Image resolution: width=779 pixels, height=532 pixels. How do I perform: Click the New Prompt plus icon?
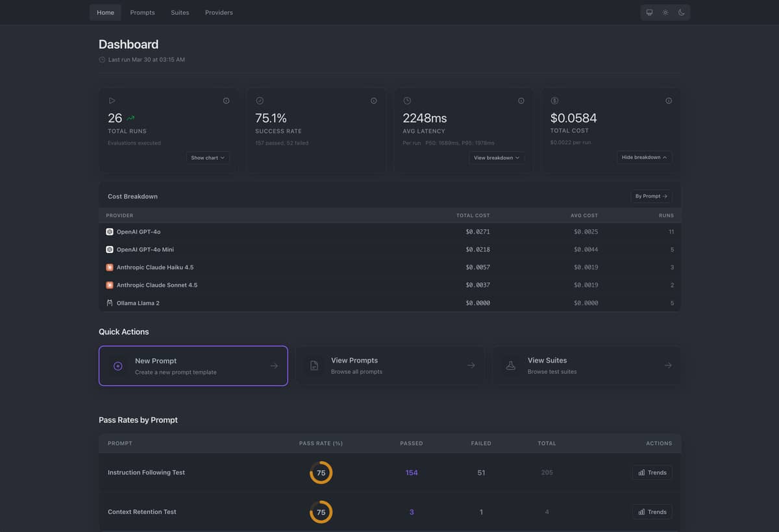[118, 366]
